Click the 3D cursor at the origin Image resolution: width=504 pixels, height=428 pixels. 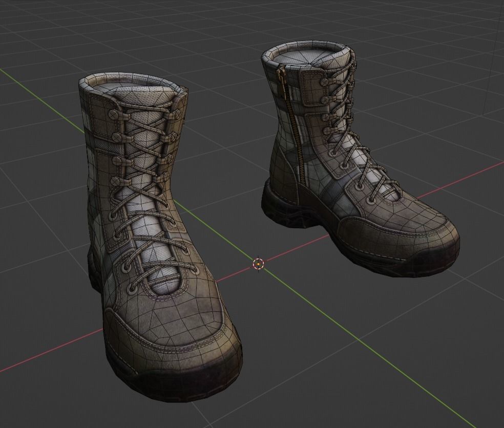[x=258, y=264]
